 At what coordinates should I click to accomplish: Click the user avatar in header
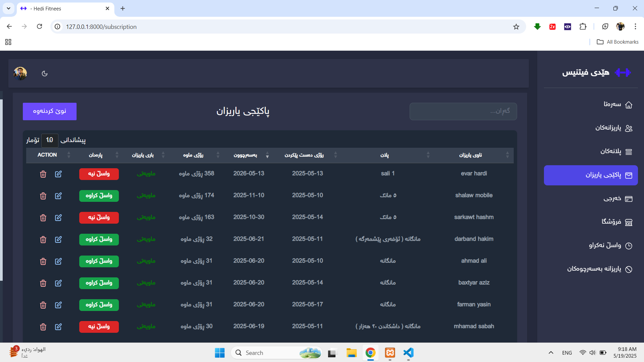[20, 73]
